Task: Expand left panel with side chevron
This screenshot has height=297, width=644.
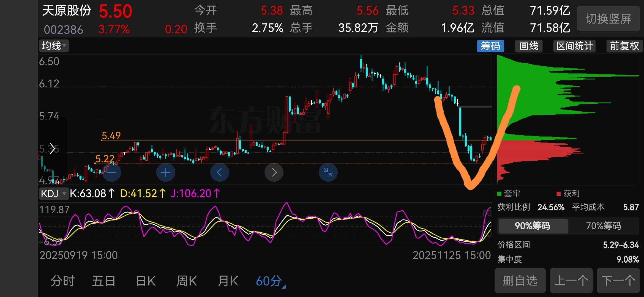Action: 52,149
